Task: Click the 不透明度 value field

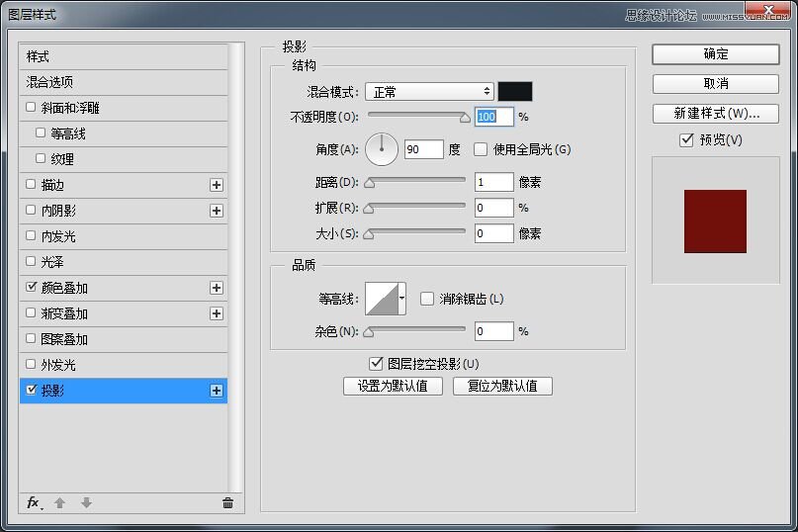Action: [494, 117]
